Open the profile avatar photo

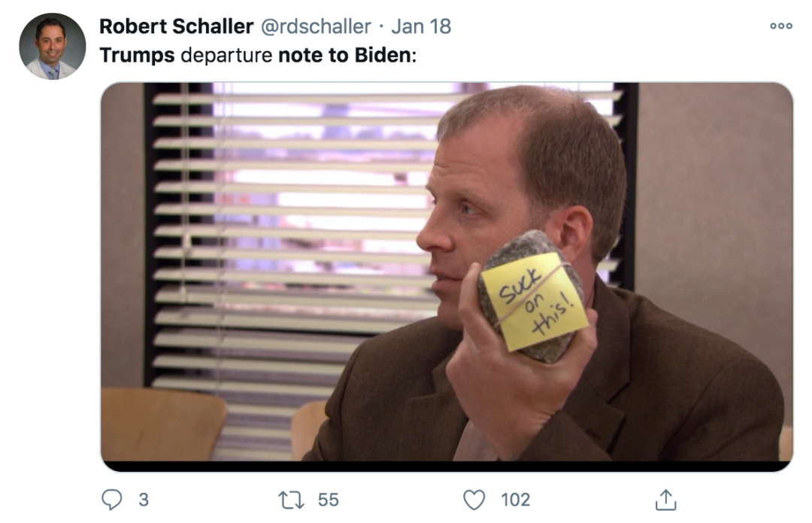coord(53,46)
